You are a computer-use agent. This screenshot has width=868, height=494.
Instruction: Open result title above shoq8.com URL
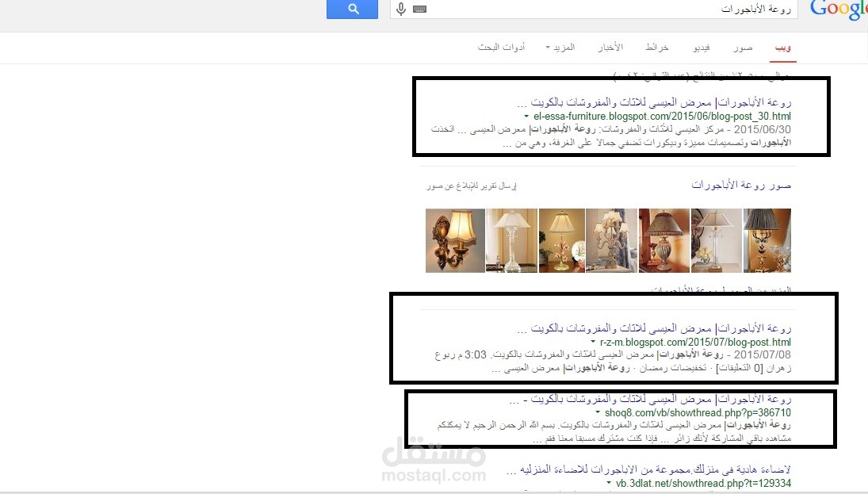pos(651,399)
